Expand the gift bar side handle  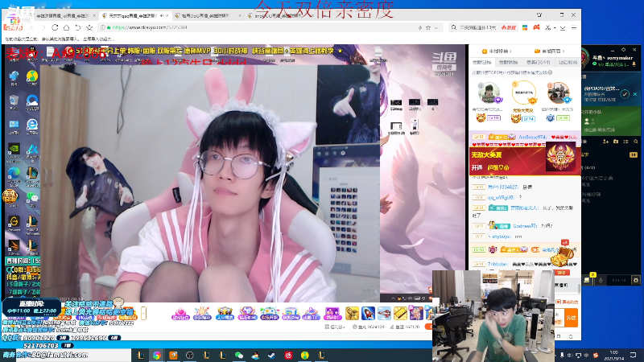pyautogui.click(x=144, y=314)
